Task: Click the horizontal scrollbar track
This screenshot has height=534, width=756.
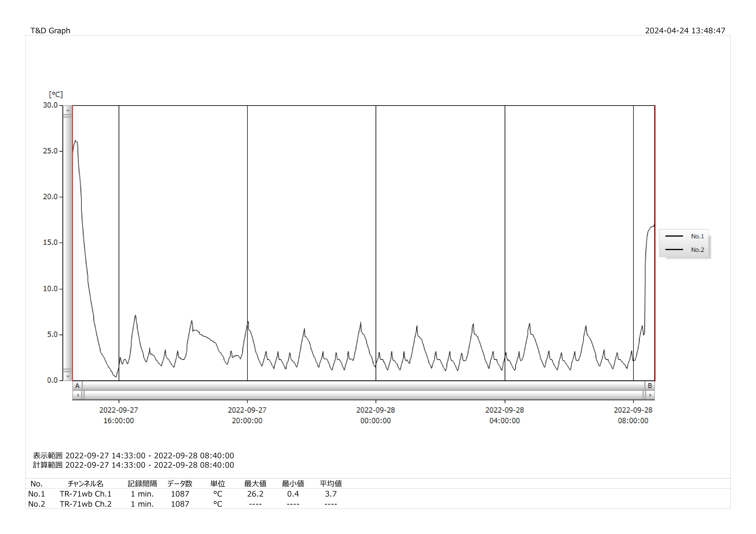Action: tap(364, 395)
